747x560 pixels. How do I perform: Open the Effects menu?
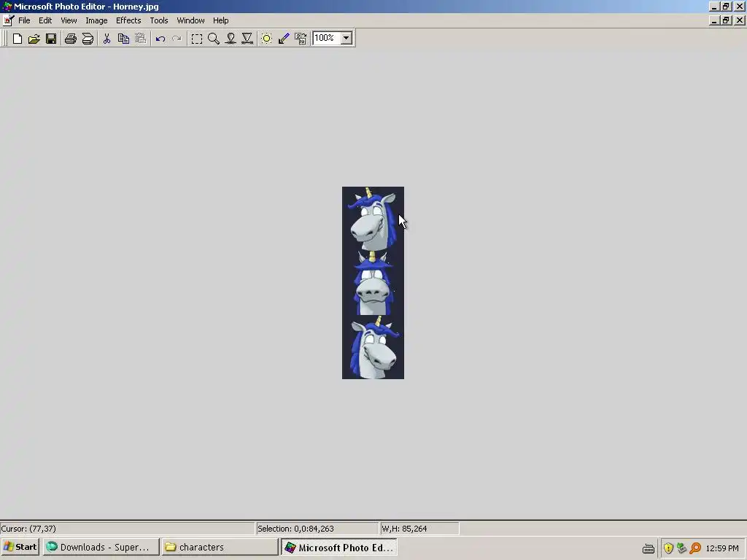pos(128,20)
